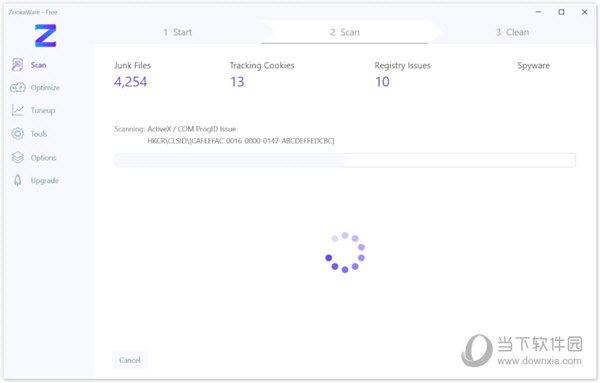
Task: Jump to step 3 Clean tab
Action: 512,32
